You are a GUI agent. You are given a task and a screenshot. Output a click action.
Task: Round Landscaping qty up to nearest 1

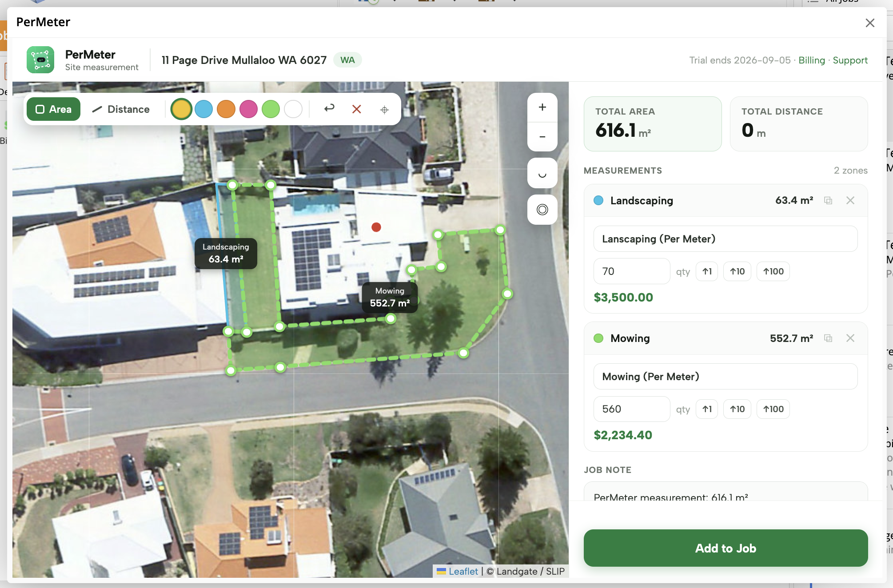pyautogui.click(x=707, y=271)
